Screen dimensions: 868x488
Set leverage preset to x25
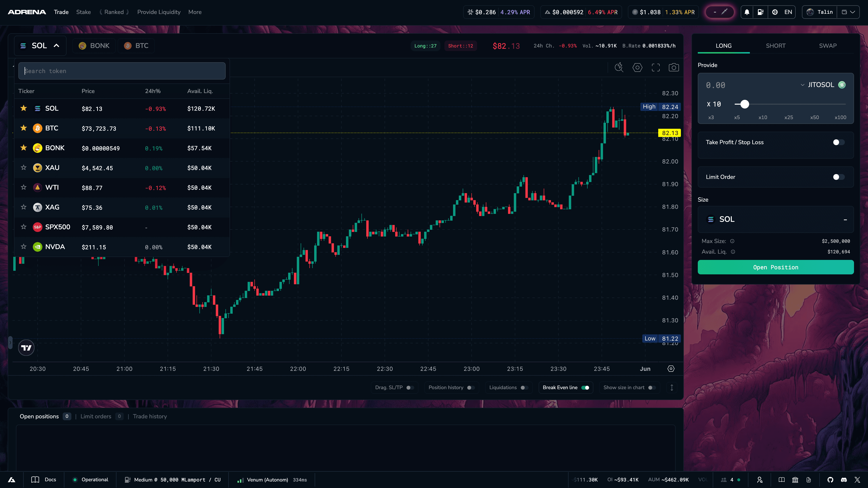tap(788, 118)
